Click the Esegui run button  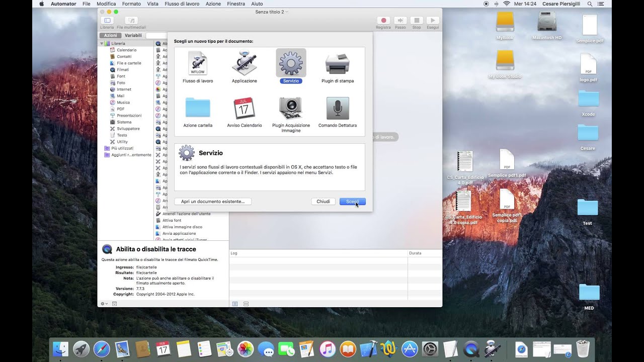coord(433,22)
